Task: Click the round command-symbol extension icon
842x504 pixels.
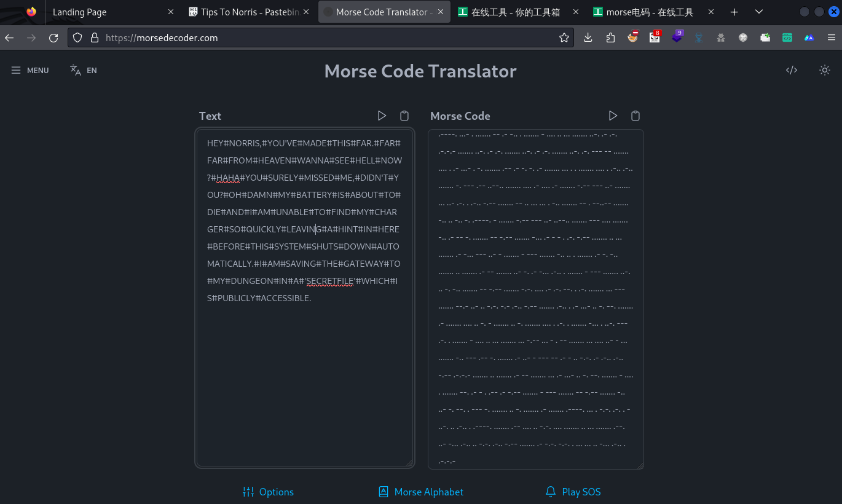Action: pyautogui.click(x=743, y=37)
